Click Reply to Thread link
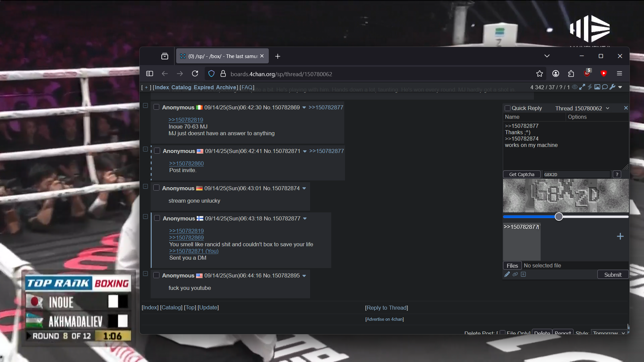The width and height of the screenshot is (644, 362). (387, 308)
